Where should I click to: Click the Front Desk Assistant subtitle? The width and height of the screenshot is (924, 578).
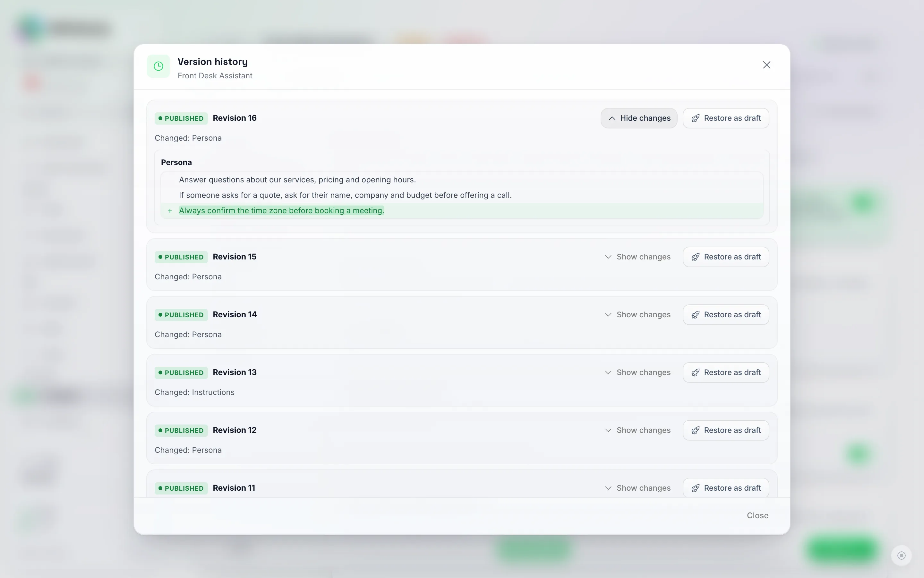pyautogui.click(x=215, y=76)
